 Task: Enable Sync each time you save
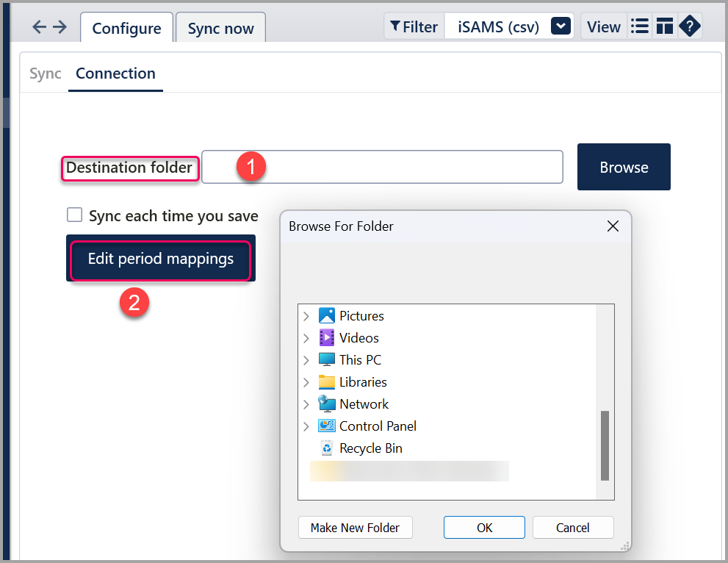[x=74, y=215]
